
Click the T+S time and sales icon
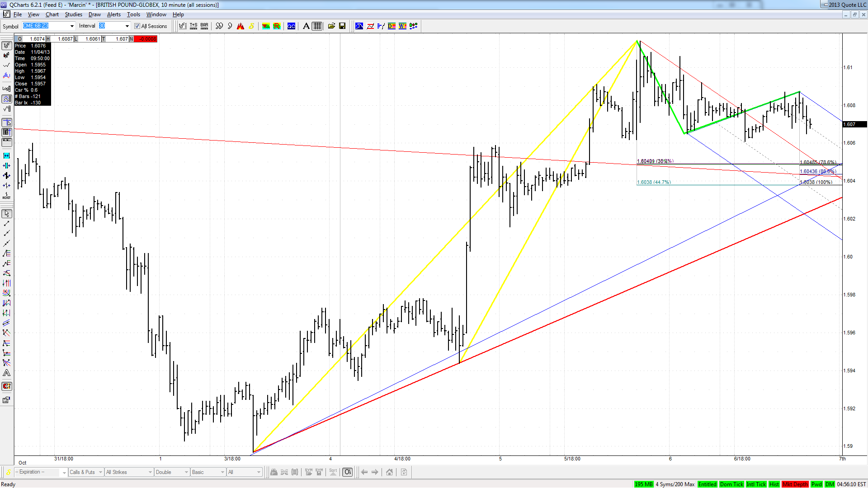point(193,26)
